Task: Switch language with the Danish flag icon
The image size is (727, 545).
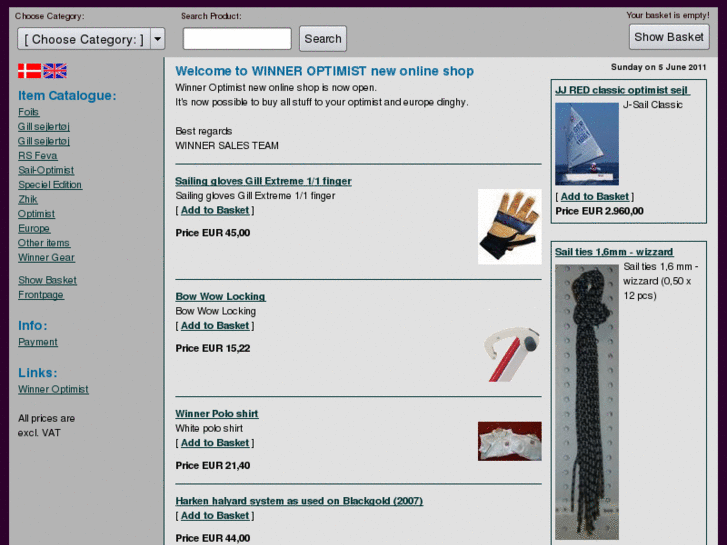Action: [x=30, y=71]
